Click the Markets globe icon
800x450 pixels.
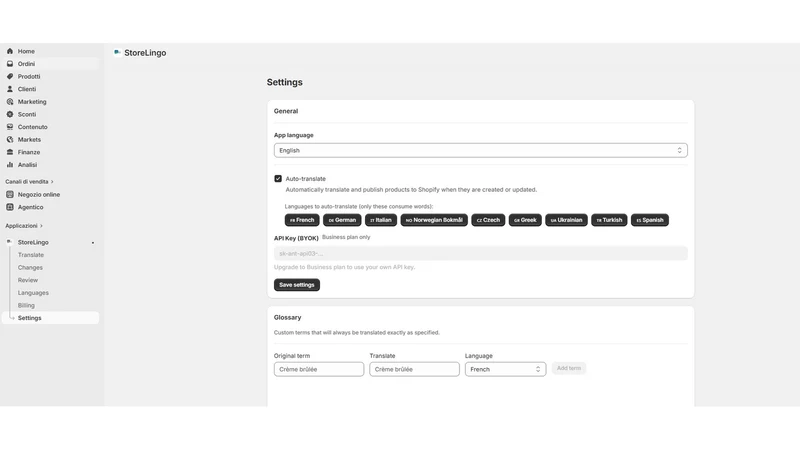point(10,139)
